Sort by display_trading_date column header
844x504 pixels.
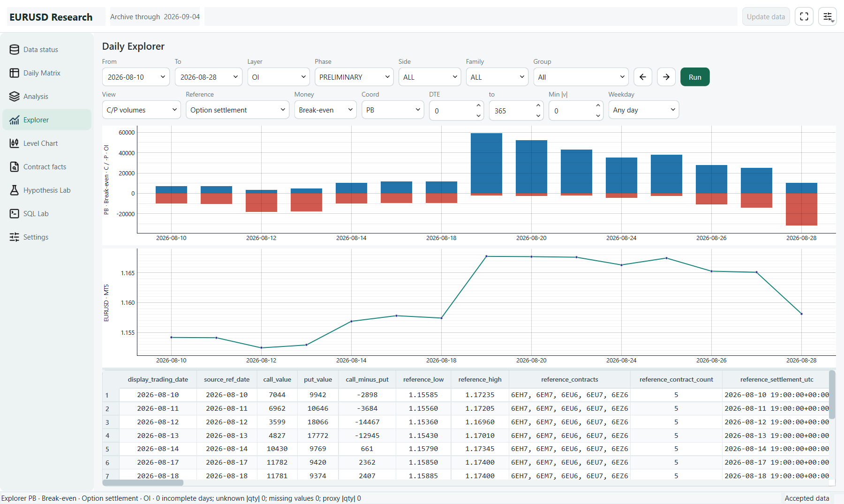158,379
